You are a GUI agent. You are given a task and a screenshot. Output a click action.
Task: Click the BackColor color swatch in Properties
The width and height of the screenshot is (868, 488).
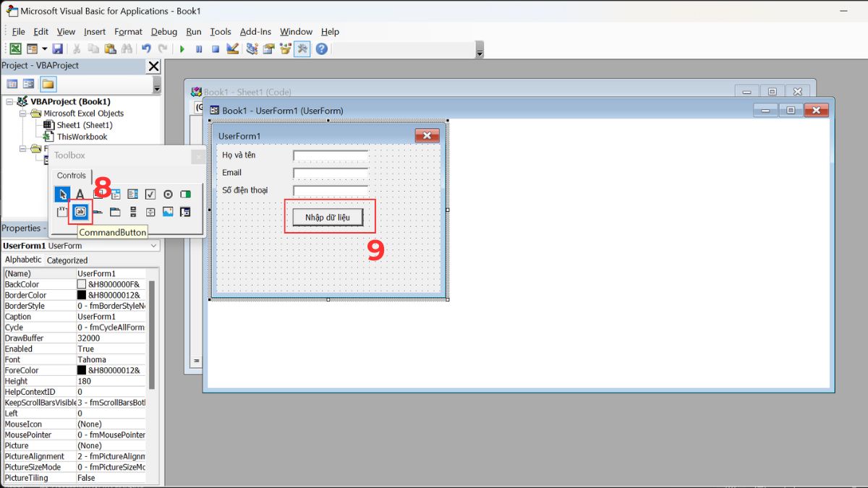pos(81,284)
